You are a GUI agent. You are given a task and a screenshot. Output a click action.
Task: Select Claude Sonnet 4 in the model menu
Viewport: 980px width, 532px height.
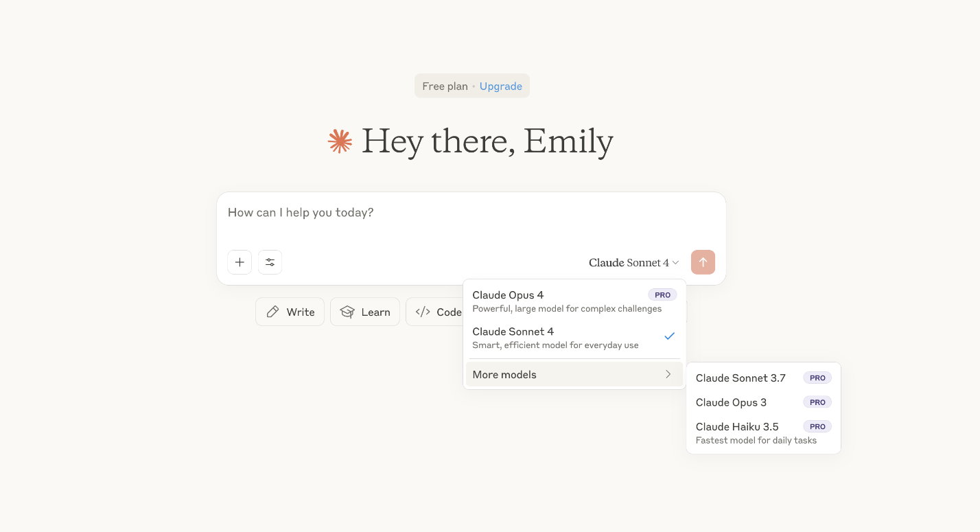pyautogui.click(x=574, y=337)
